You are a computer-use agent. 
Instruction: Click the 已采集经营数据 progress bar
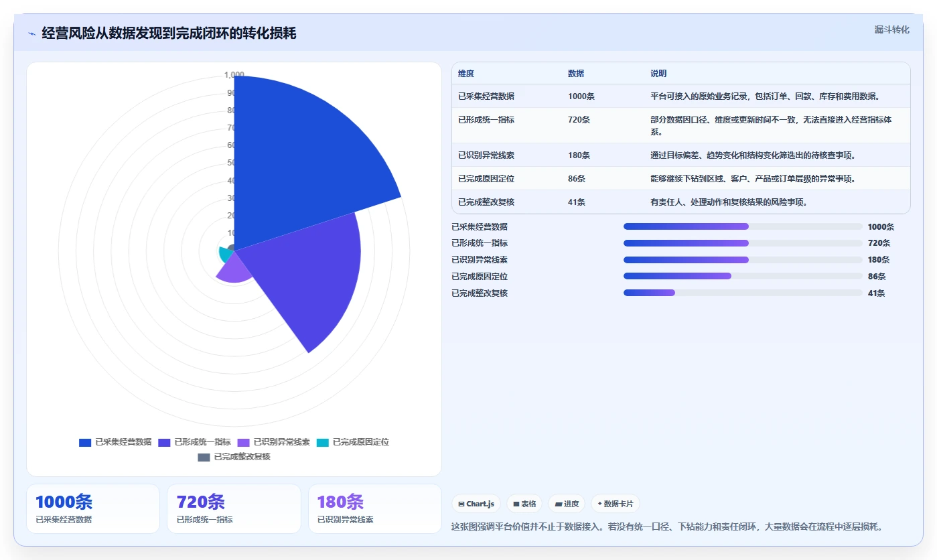click(743, 226)
